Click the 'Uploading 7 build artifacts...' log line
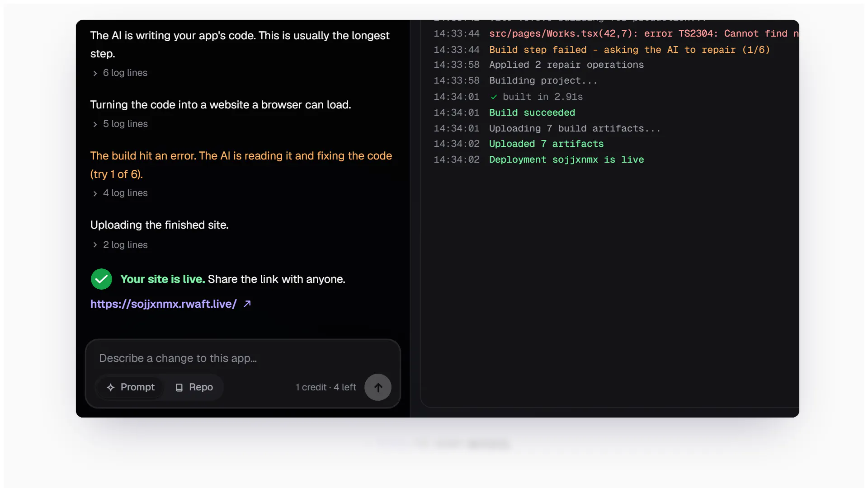 click(575, 128)
